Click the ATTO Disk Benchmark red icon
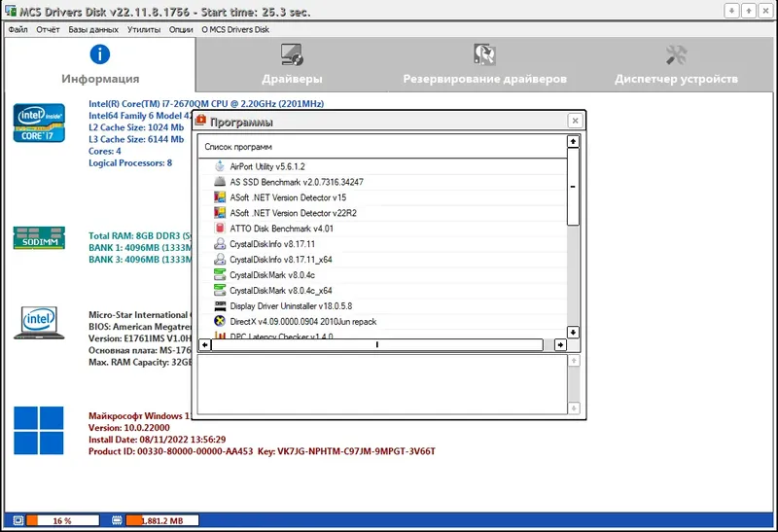The height and width of the screenshot is (532, 778). [x=220, y=228]
